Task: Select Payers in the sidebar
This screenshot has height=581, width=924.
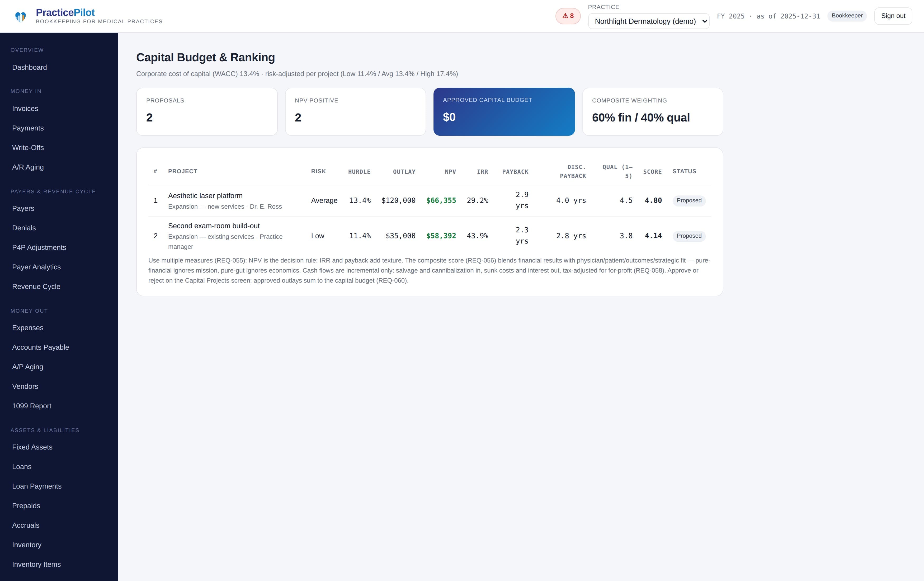Action: [x=23, y=208]
